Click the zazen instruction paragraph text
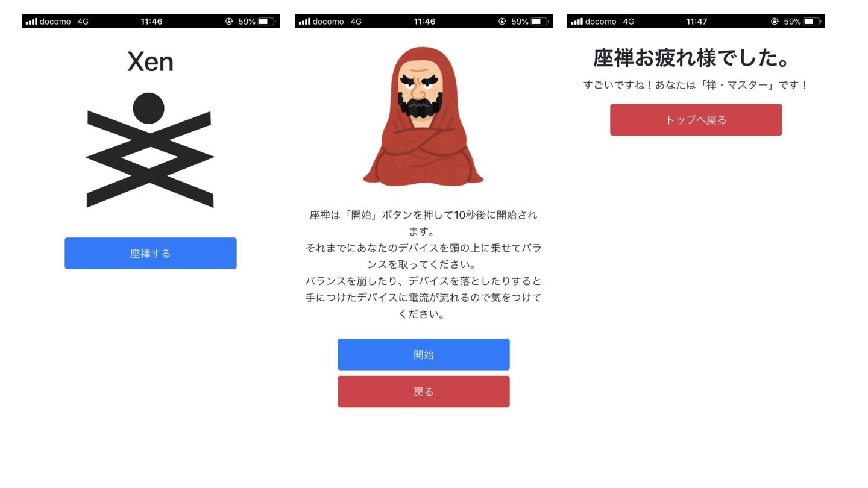The width and height of the screenshot is (868, 488). [x=424, y=264]
